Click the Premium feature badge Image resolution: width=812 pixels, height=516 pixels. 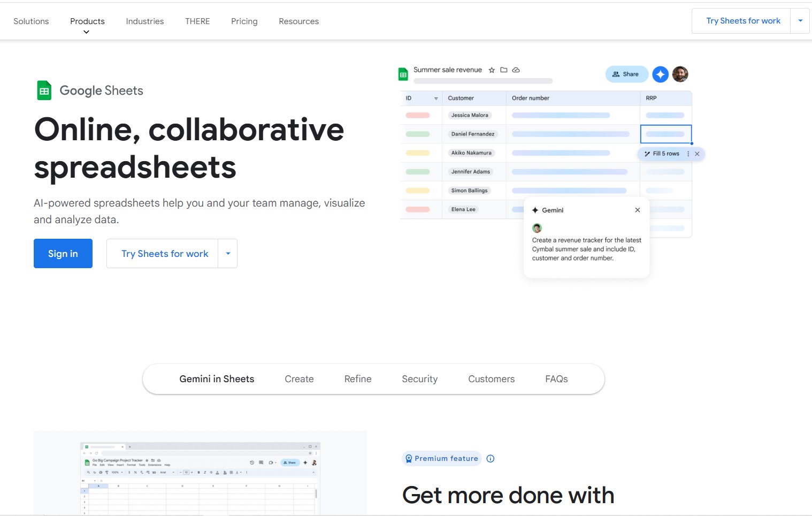click(x=442, y=459)
